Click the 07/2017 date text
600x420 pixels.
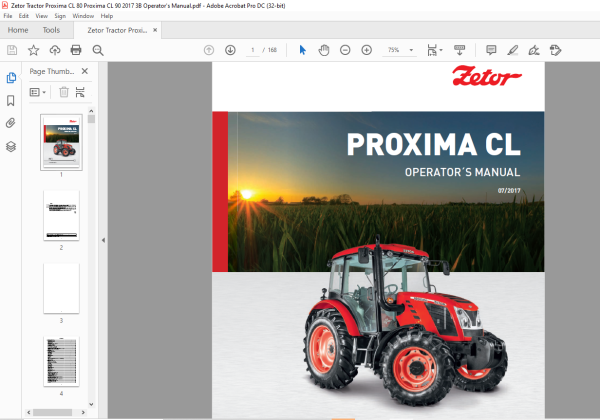click(x=509, y=190)
